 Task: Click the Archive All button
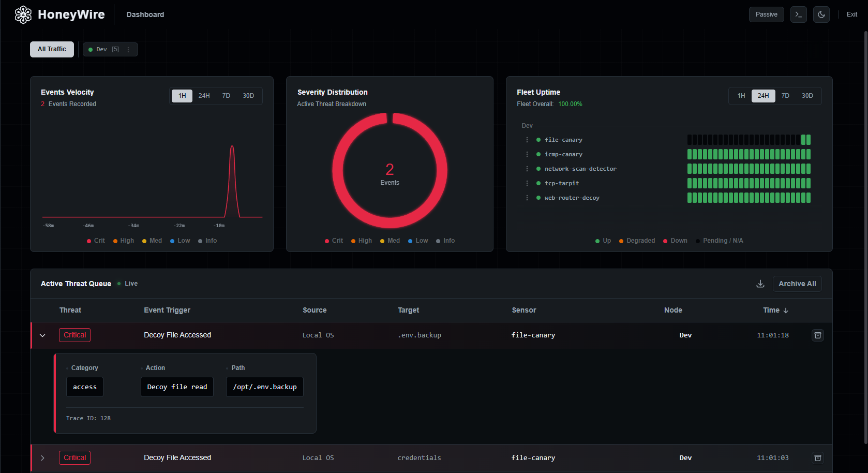(797, 284)
